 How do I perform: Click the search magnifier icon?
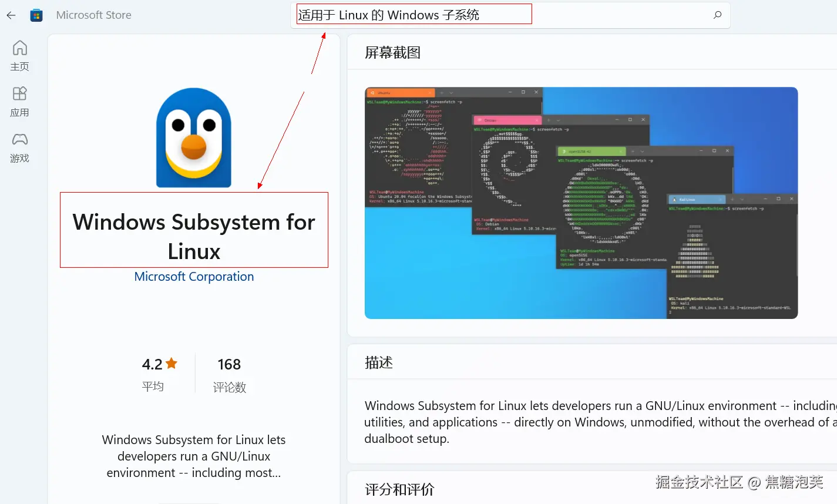pos(717,15)
